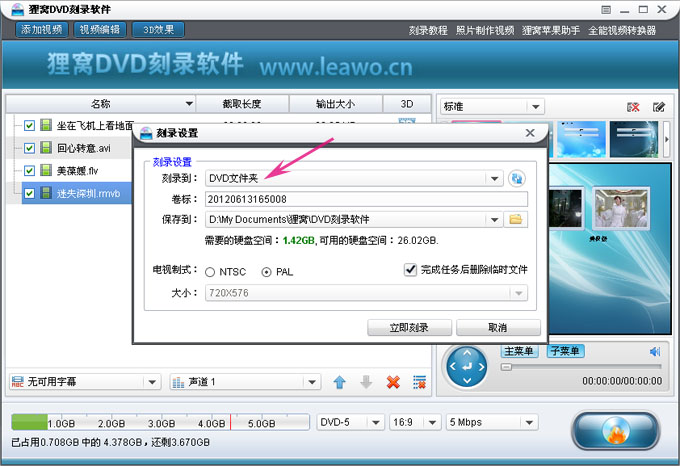Open the 狸窝苹果助手 link
680x466 pixels.
point(551,30)
